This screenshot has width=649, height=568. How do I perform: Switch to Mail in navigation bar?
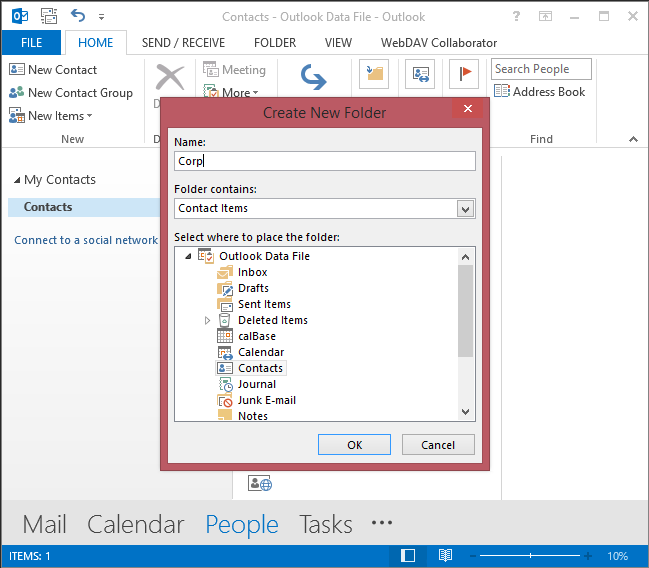[44, 524]
